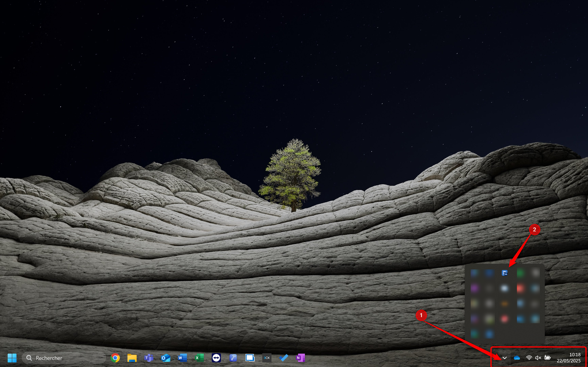Open Microsoft Excel from the taskbar
The image size is (588, 367).
point(199,358)
